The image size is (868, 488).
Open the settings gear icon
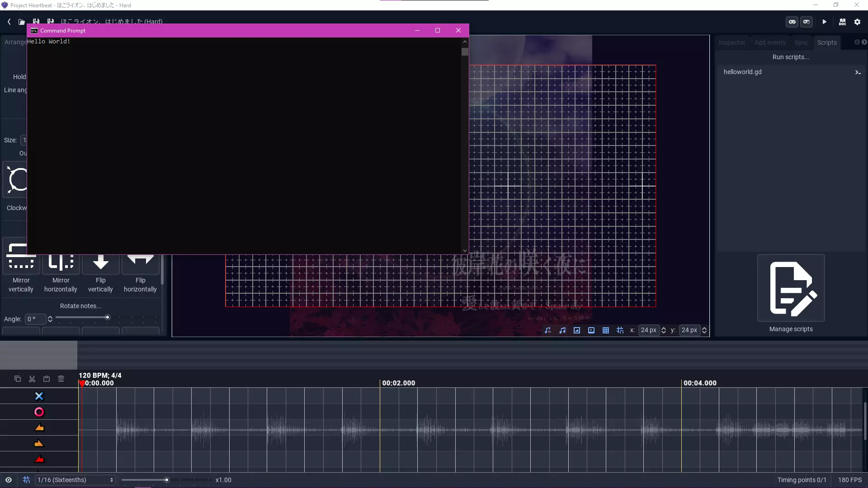(857, 22)
